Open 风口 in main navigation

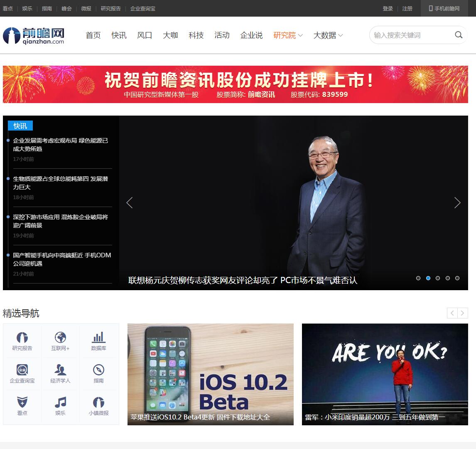pyautogui.click(x=145, y=35)
